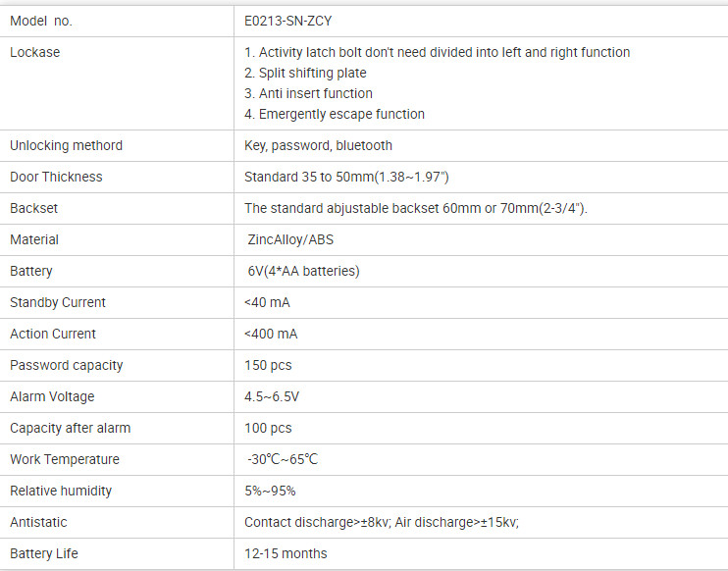Screen dimensions: 728x571
Task: Click the 'Split shifting plate' line
Action: click(305, 73)
